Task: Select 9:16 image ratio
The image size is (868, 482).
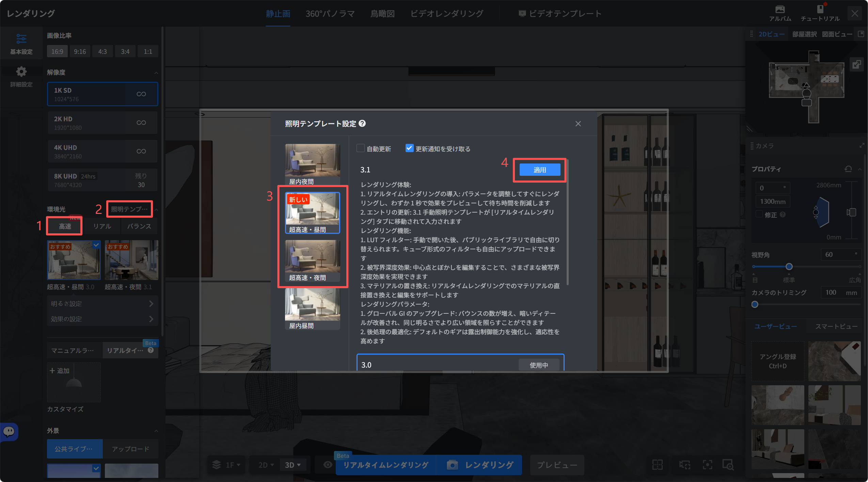Action: 80,51
